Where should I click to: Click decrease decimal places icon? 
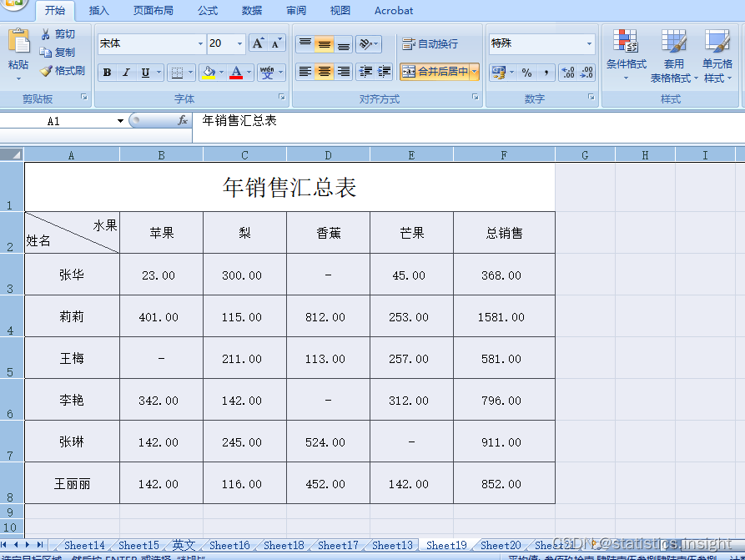click(586, 73)
